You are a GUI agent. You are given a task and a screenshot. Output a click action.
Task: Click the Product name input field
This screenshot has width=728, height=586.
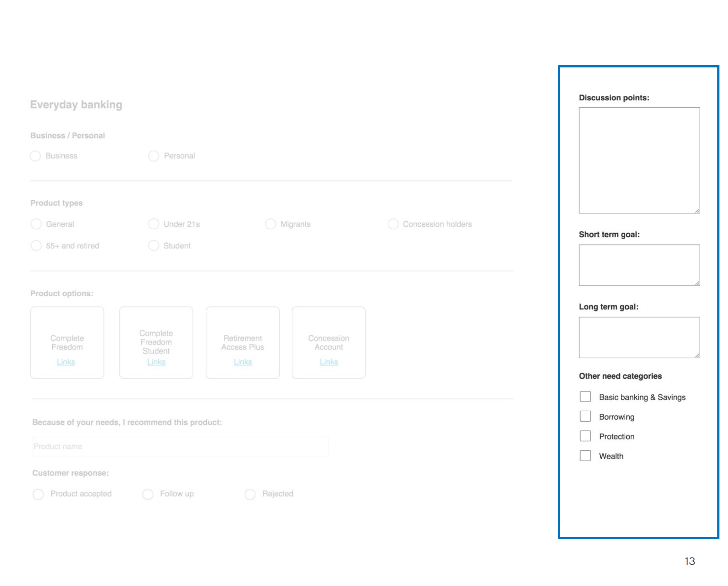[180, 447]
